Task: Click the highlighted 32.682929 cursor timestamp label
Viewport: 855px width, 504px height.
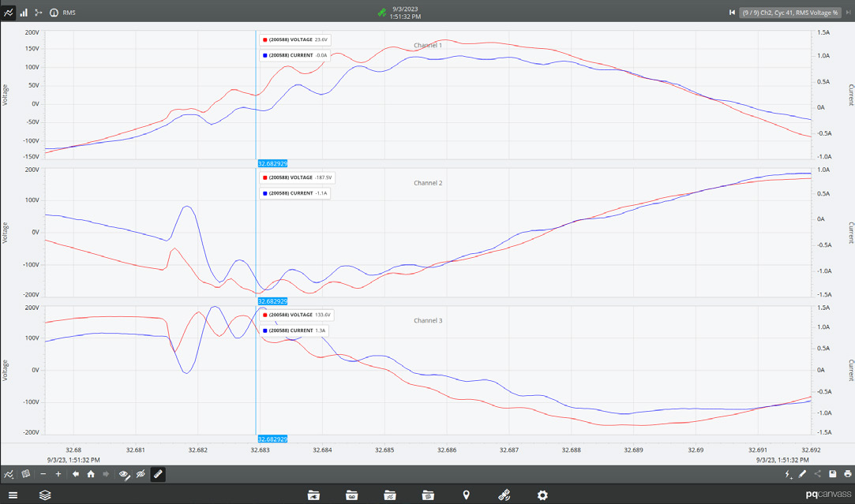Action: tap(272, 162)
